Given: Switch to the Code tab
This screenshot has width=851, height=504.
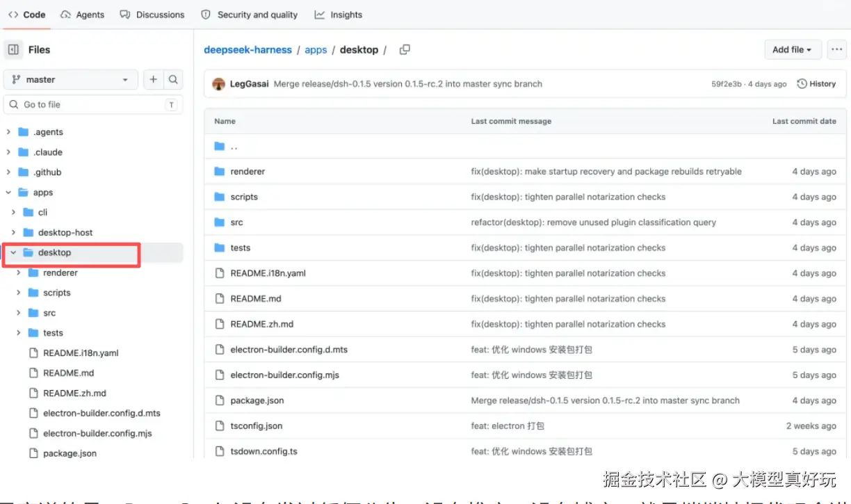Looking at the screenshot, I should [26, 15].
